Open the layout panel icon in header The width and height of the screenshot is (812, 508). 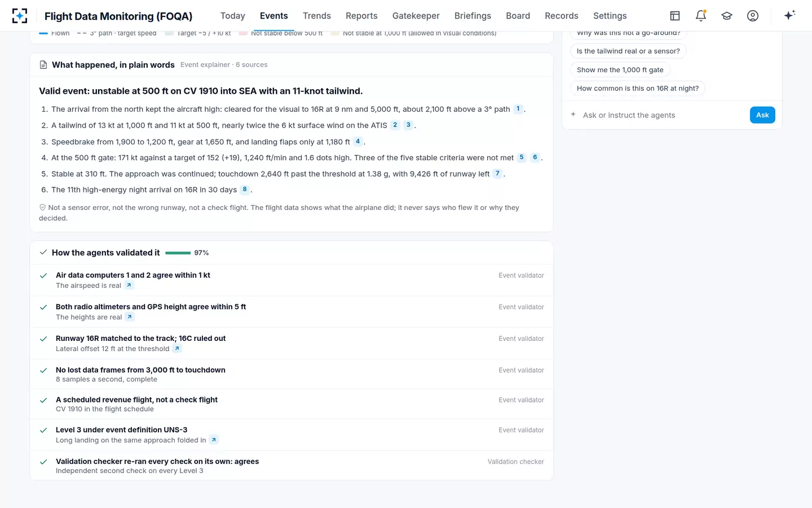click(675, 16)
